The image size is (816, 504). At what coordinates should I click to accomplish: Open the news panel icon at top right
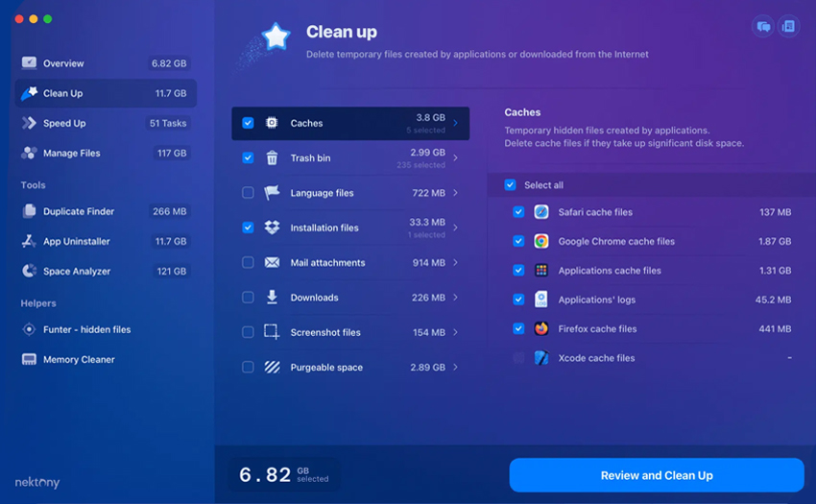click(x=788, y=27)
